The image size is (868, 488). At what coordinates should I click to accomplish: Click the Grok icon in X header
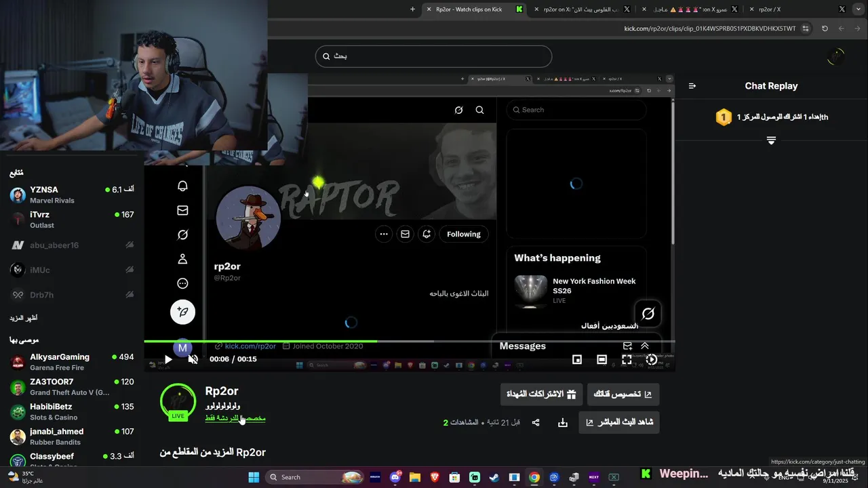pyautogui.click(x=459, y=110)
